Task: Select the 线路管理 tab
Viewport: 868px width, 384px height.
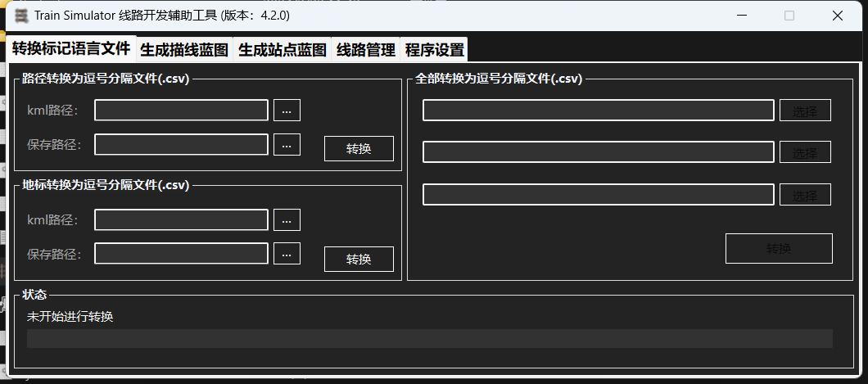Action: (x=366, y=50)
